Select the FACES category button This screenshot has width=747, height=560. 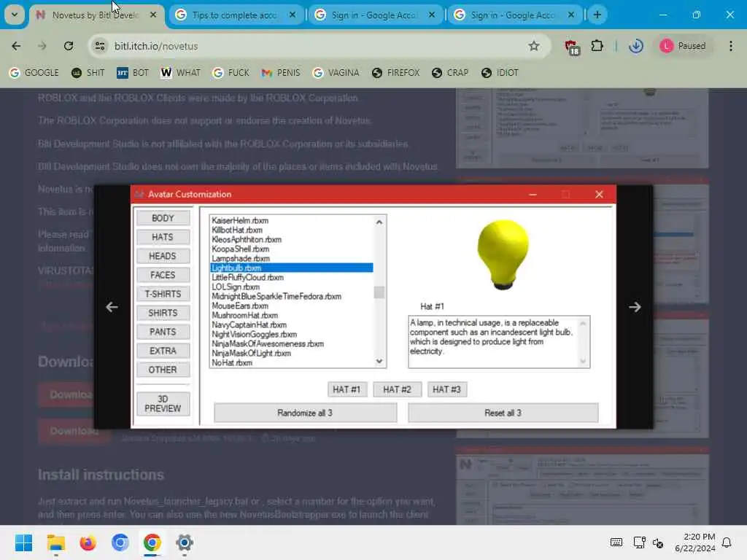pyautogui.click(x=163, y=275)
